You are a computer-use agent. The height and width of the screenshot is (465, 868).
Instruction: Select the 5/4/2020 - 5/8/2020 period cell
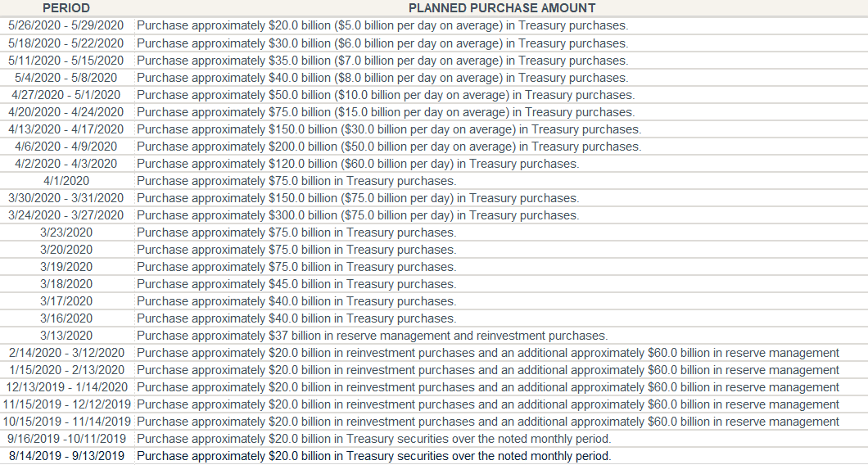(x=66, y=78)
